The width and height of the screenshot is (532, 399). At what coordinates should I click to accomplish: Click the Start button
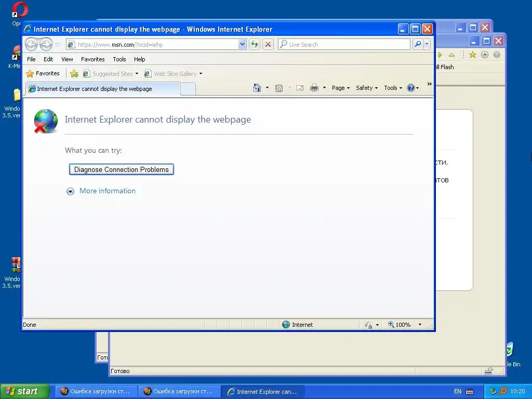(24, 391)
